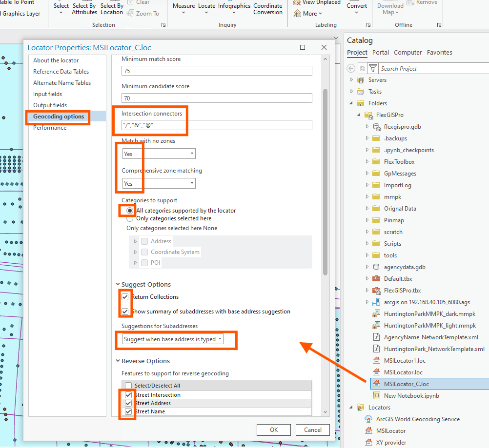
Task: Open the Measure tool
Action: tap(183, 8)
